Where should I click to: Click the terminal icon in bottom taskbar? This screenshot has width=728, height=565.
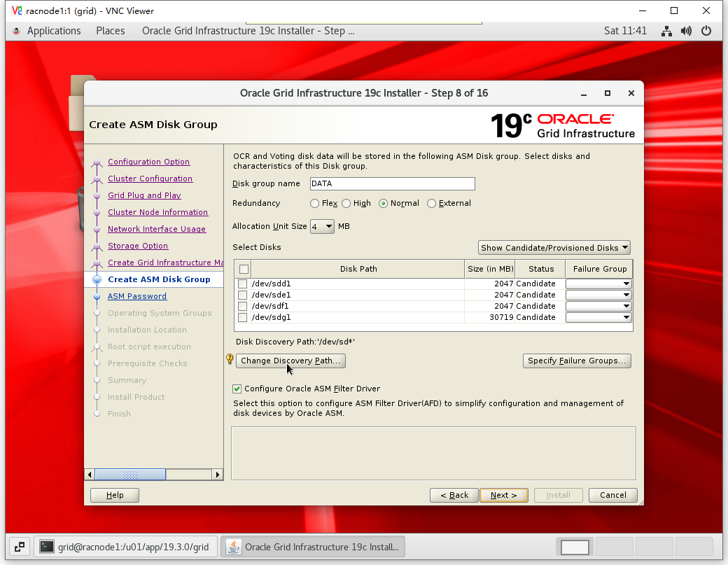click(x=47, y=547)
